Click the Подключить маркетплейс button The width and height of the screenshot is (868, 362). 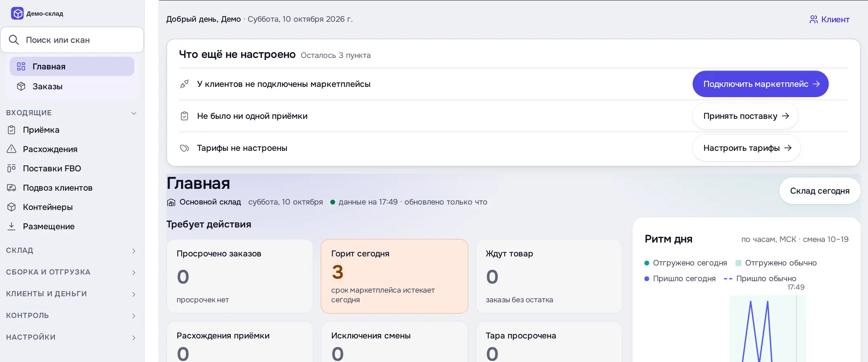coord(760,84)
